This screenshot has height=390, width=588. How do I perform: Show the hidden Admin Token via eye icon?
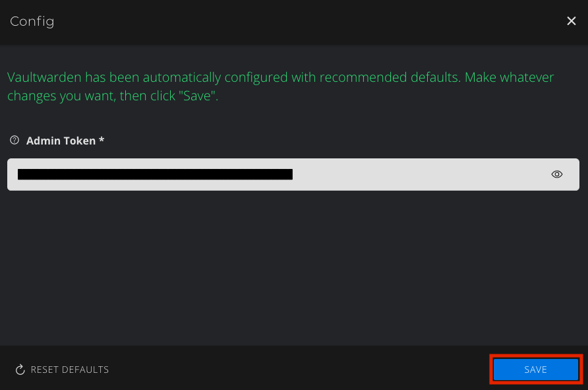pos(557,174)
